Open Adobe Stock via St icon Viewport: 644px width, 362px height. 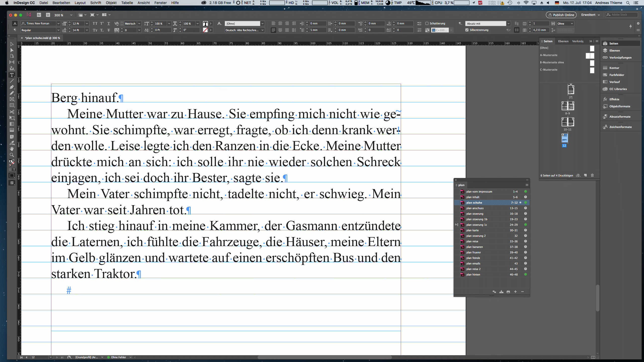tap(48, 15)
